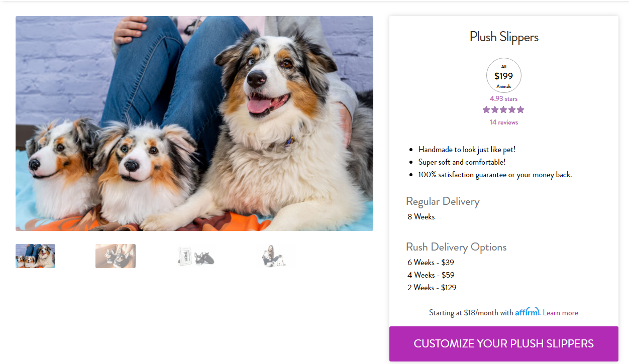Viewport: 629px width, 364px height.
Task: Click the 4 Weeks - $59 rush option
Action: [x=431, y=275]
